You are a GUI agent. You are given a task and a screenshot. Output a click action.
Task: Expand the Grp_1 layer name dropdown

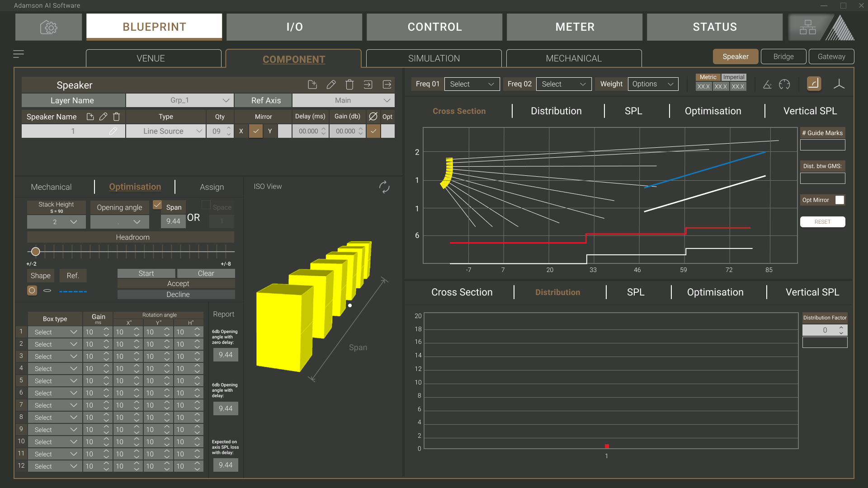point(179,100)
